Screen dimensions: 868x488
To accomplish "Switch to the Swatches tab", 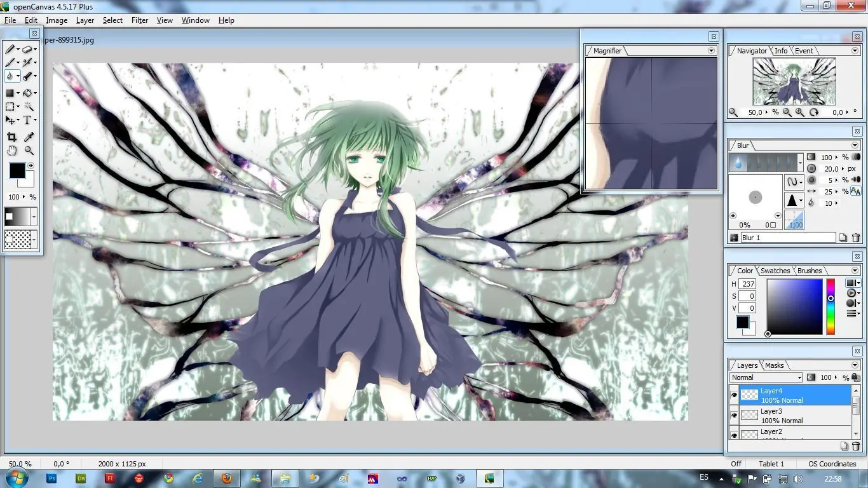I will 775,271.
